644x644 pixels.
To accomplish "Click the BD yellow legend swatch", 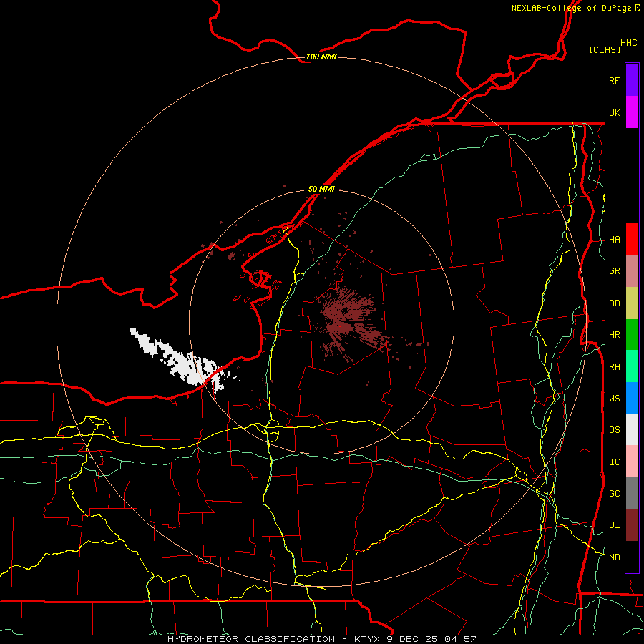I will click(x=632, y=303).
